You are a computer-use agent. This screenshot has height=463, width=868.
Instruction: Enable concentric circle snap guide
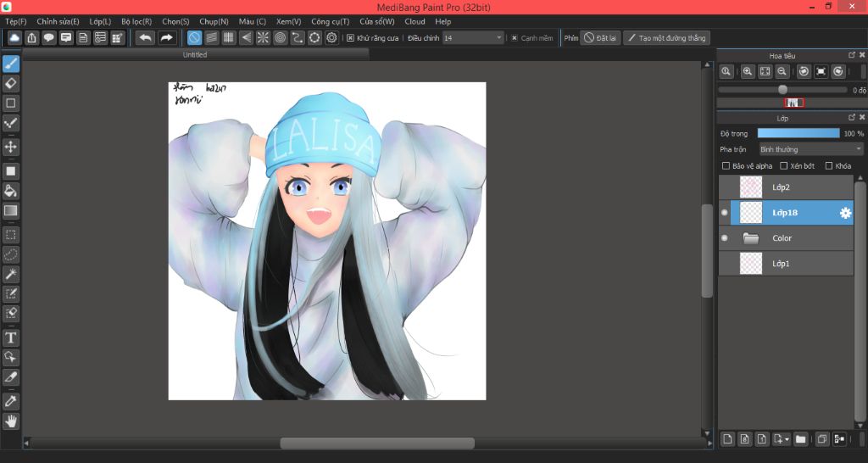[x=280, y=37]
